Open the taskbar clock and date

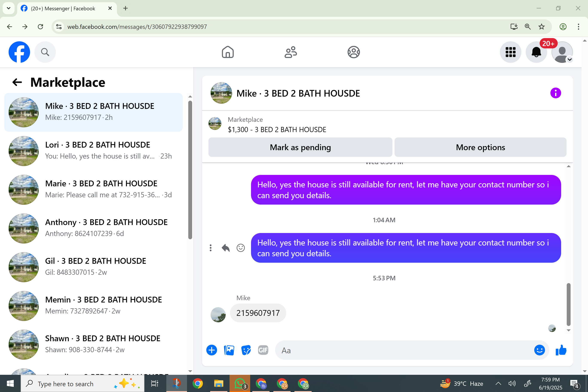pos(550,383)
